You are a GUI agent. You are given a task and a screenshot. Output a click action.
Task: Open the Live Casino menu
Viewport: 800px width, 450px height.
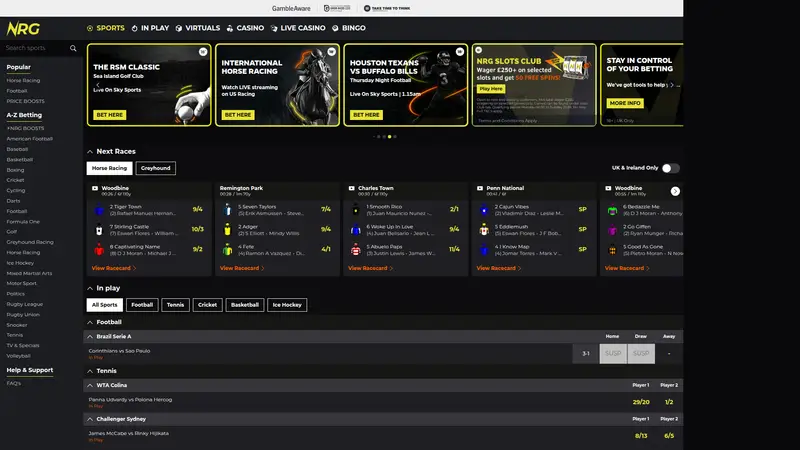coord(298,28)
